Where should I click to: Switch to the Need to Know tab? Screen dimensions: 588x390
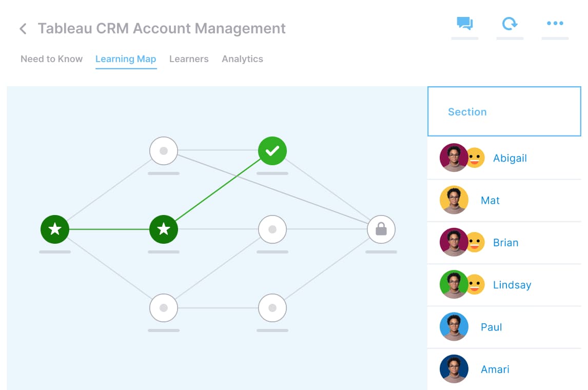[51, 59]
